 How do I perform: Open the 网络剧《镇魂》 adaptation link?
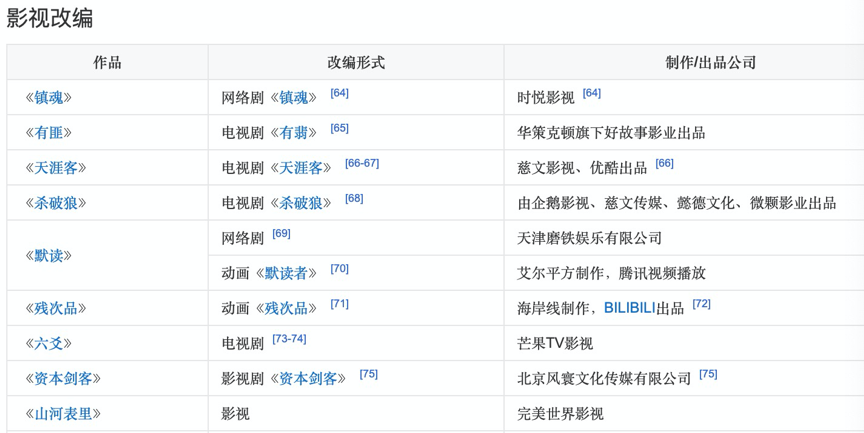tap(293, 98)
